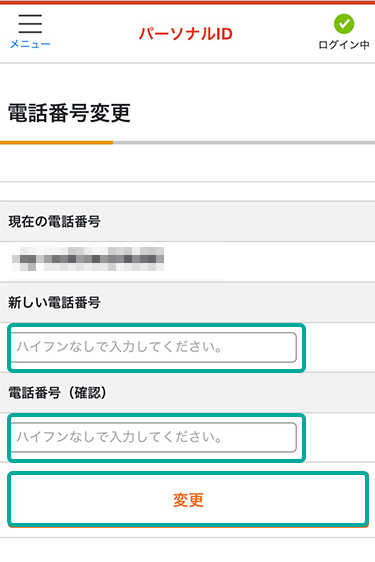Click placeholder text in confirmation field
The height and width of the screenshot is (562, 375).
pyautogui.click(x=119, y=437)
